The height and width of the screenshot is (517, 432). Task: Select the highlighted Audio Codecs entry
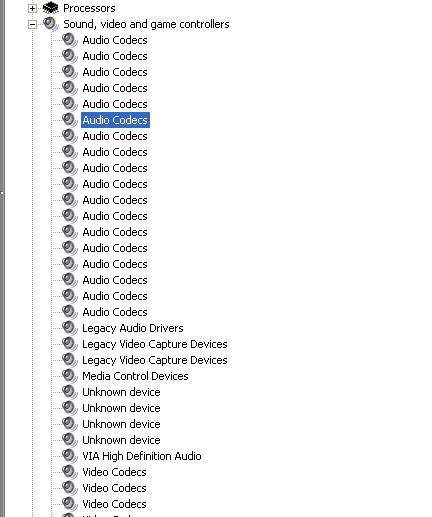pos(115,120)
